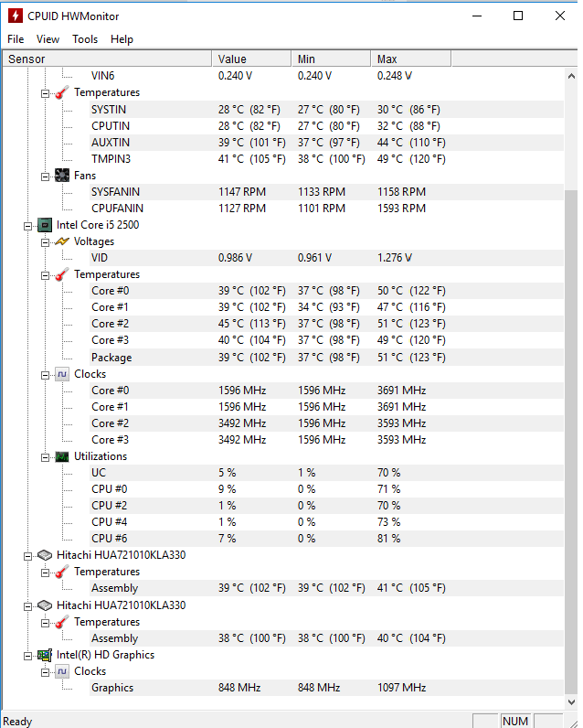The image size is (583, 728).
Task: Click the CPU Temperatures thermometer icon
Action: click(x=62, y=274)
